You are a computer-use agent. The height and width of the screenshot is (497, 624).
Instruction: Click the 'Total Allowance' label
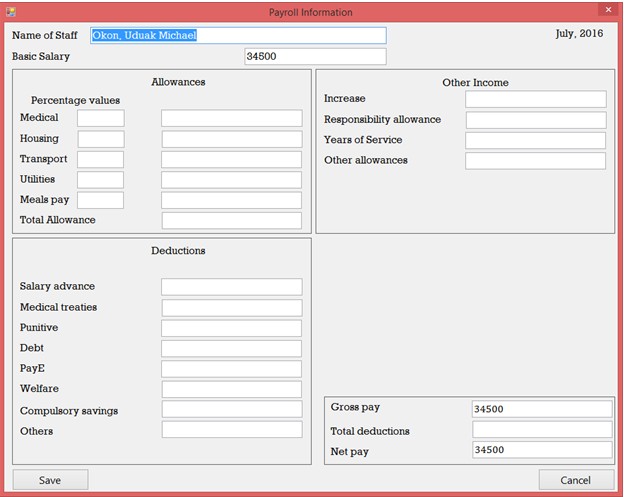click(x=58, y=220)
